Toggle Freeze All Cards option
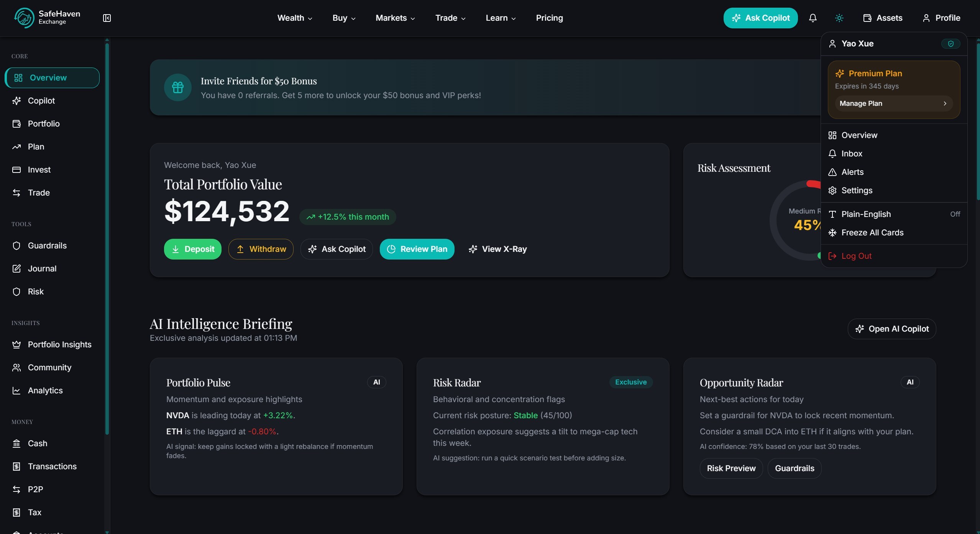This screenshot has height=534, width=980. pos(872,233)
